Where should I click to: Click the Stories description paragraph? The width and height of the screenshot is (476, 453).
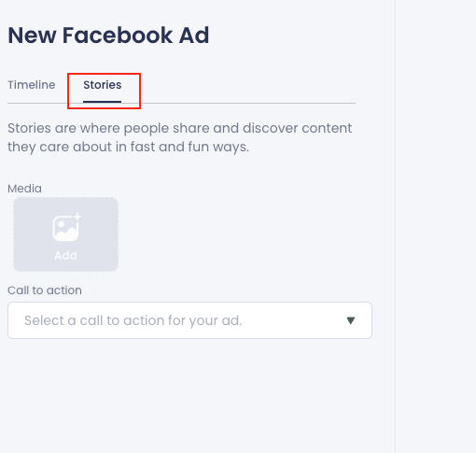(x=180, y=137)
